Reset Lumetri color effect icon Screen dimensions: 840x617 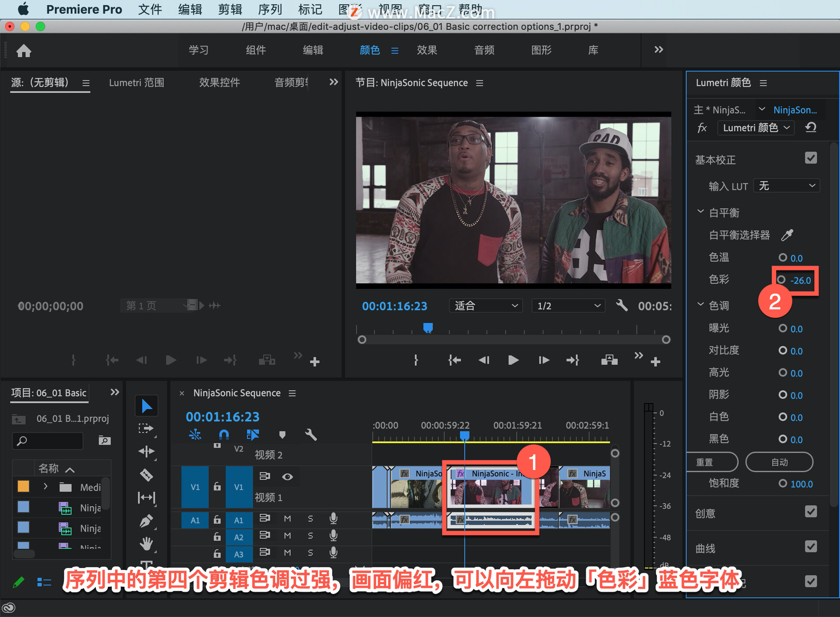[811, 128]
